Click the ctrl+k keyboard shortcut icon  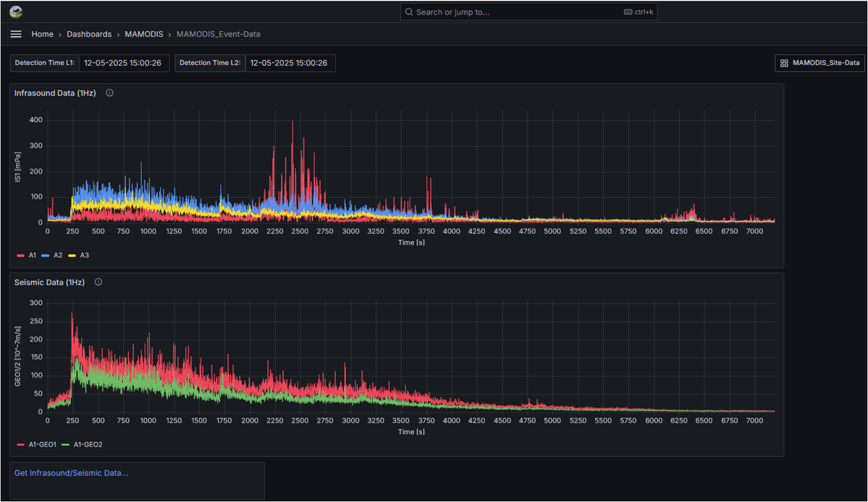click(628, 12)
